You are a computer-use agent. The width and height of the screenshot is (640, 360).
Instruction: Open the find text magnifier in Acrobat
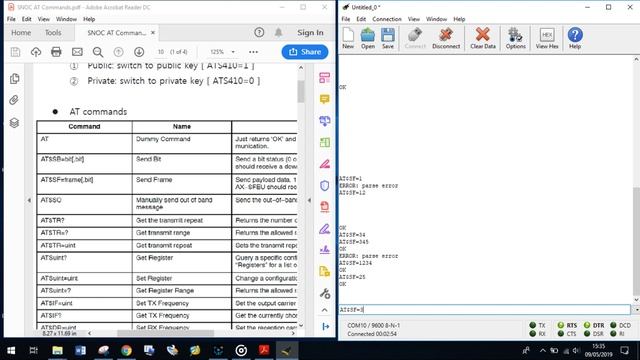pos(98,52)
